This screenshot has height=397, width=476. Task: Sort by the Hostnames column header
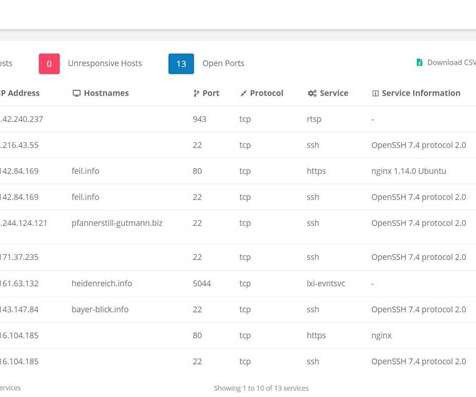(101, 93)
